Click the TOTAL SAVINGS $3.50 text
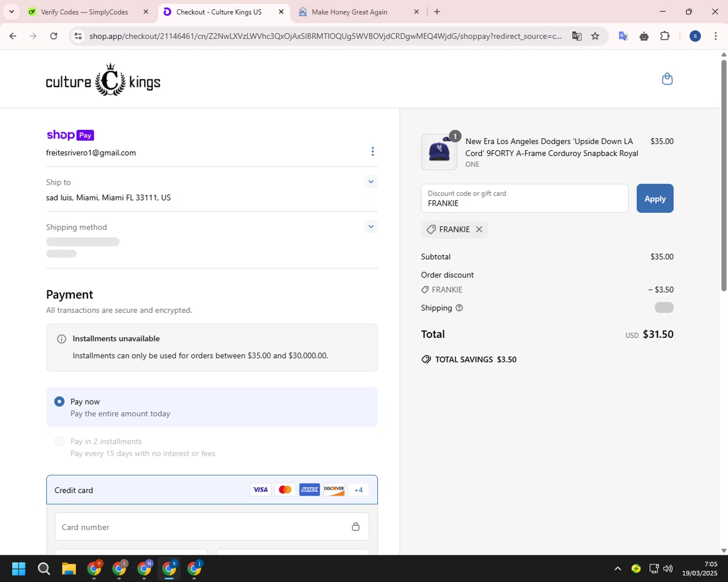This screenshot has width=728, height=582. pos(476,359)
